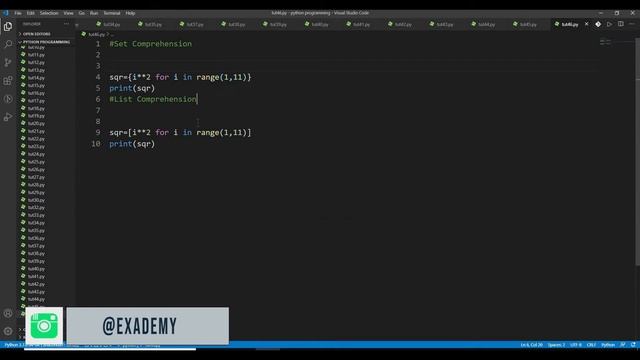The image size is (640, 360).
Task: Split the editor to the right
Action: pyautogui.click(x=620, y=24)
